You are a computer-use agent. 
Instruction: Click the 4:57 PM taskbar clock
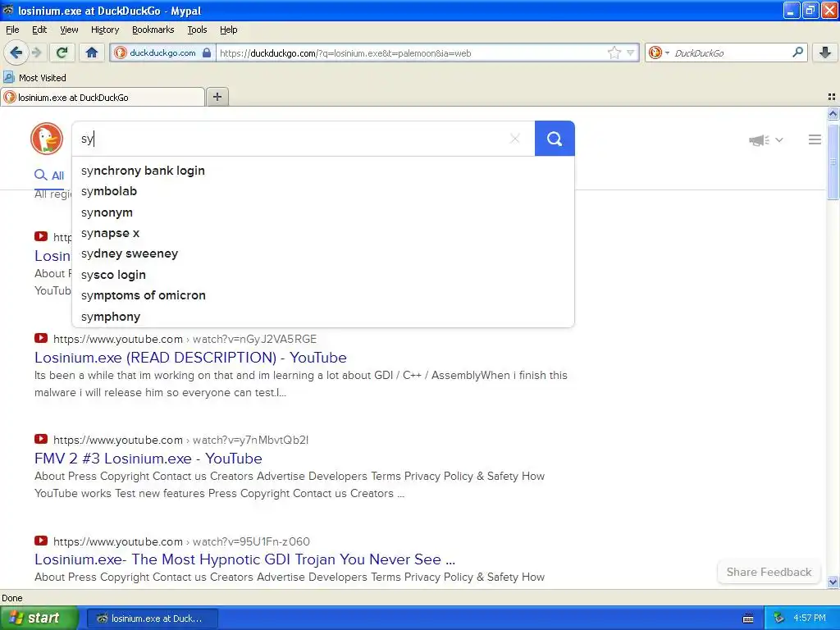pyautogui.click(x=810, y=619)
